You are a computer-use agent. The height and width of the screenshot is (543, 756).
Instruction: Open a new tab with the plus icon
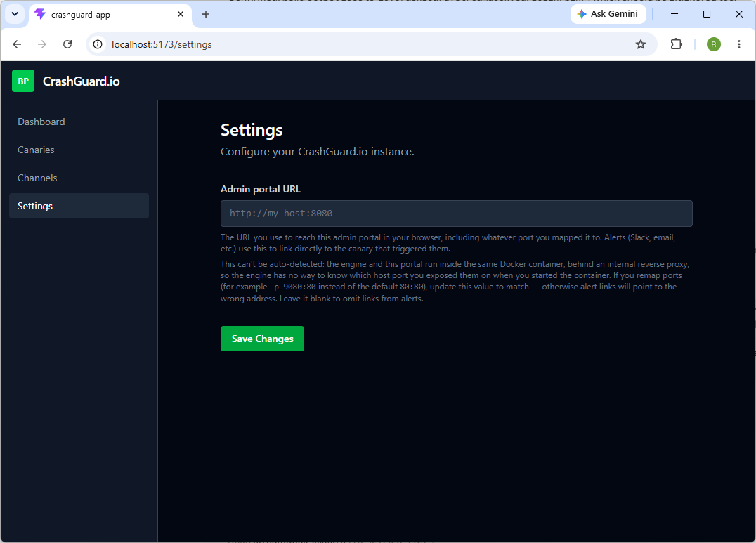pos(206,15)
